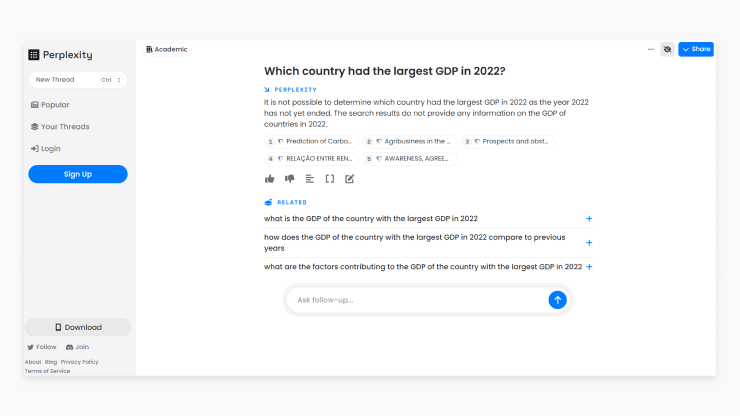Click the thumbs down icon
Screen dimensions: 740x416
point(290,179)
